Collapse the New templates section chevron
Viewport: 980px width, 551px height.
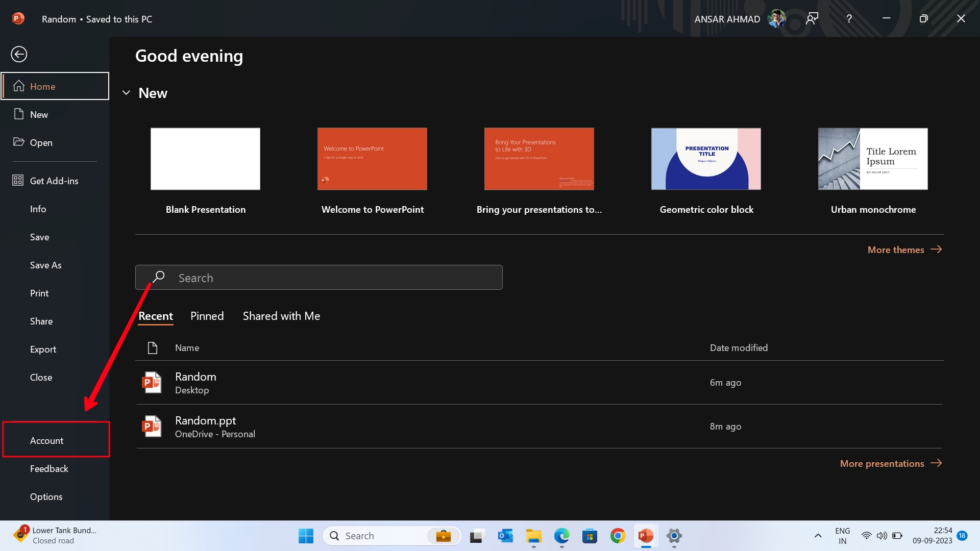tap(126, 93)
